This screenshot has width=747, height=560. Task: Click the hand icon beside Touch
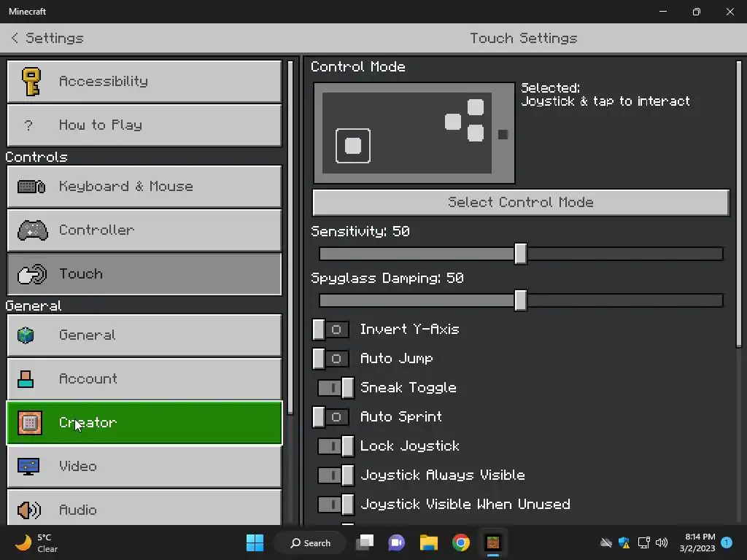point(32,274)
